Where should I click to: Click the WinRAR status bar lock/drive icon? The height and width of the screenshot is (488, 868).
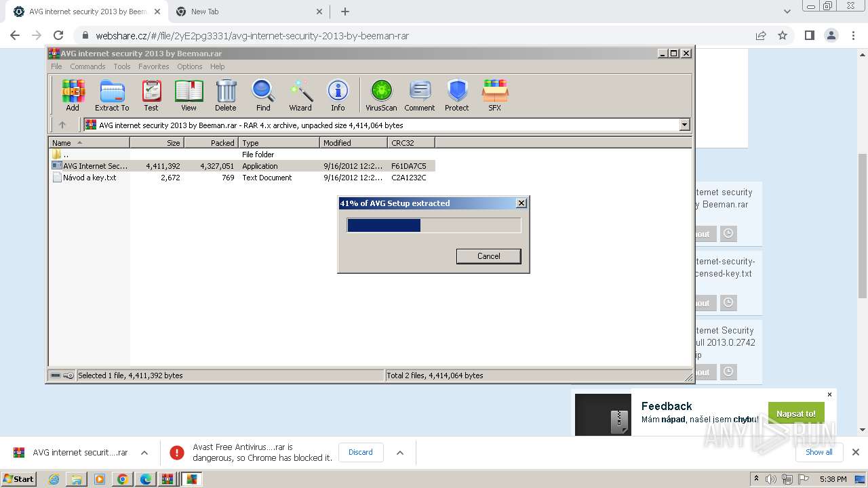62,375
